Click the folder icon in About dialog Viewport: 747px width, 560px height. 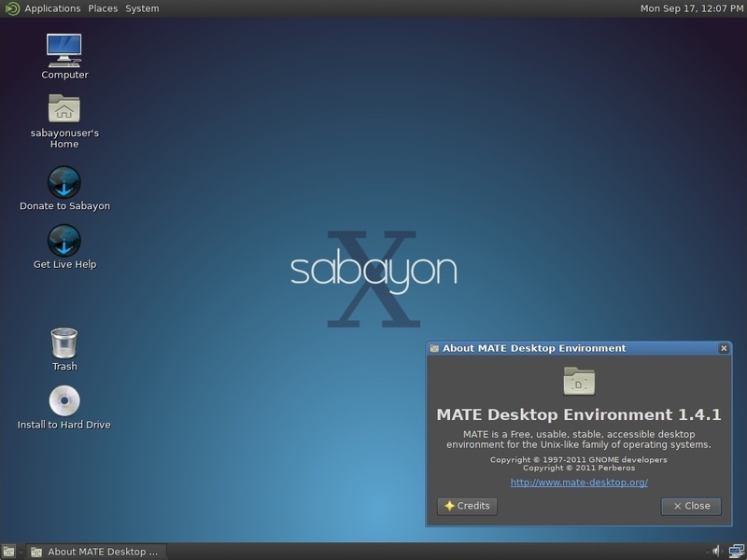[579, 381]
